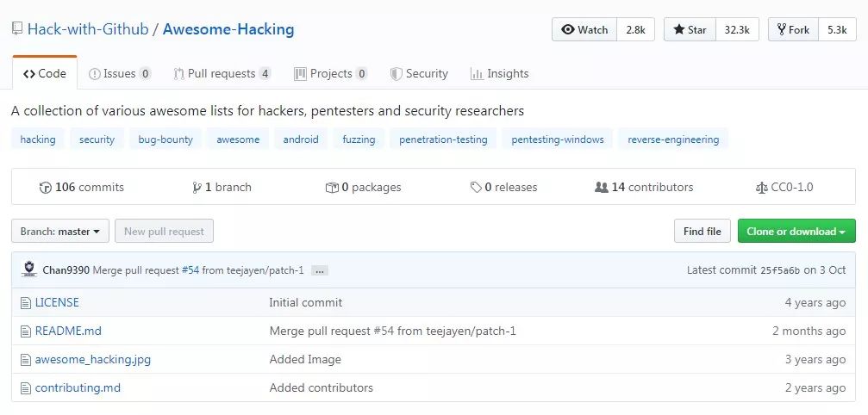Open pull request #54 link

190,270
